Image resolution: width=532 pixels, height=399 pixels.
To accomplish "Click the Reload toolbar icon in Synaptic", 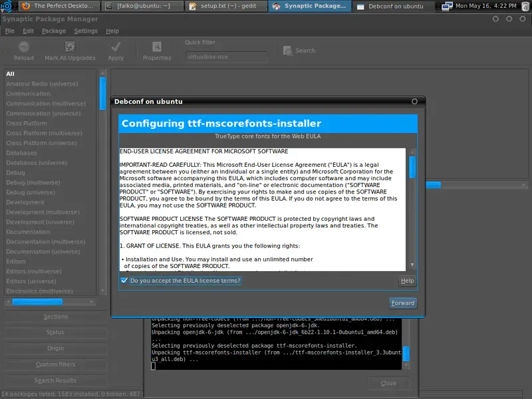I will 24,47.
